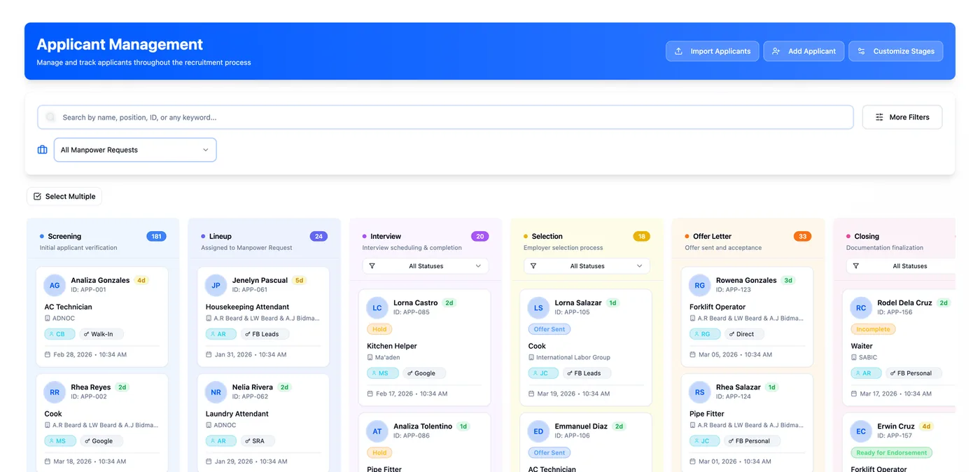980x472 pixels.
Task: Expand the Interview column All Statuses dropdown
Action: click(426, 266)
